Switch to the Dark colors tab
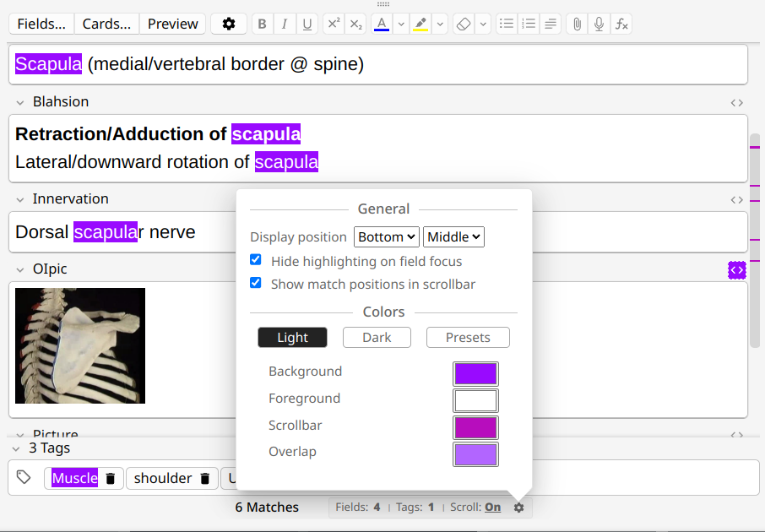Screen dimensions: 765x532 coord(377,338)
